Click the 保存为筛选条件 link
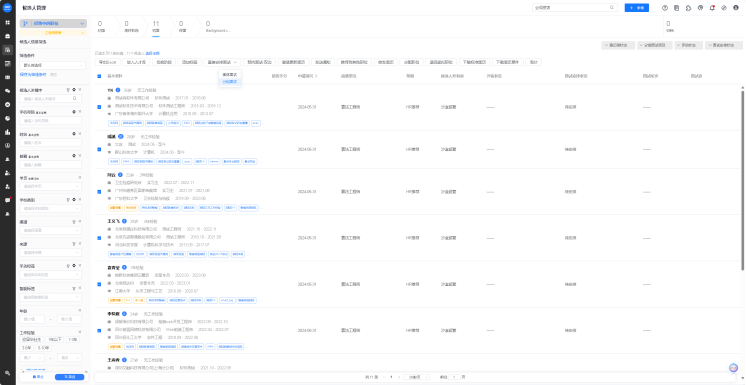The height and width of the screenshot is (385, 746). pos(33,75)
